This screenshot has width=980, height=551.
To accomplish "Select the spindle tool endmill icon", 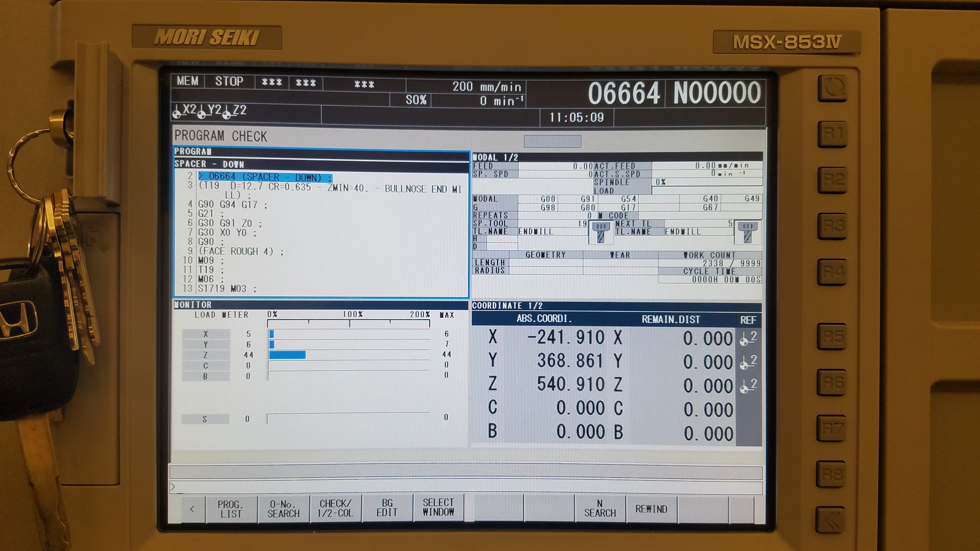I will point(601,232).
